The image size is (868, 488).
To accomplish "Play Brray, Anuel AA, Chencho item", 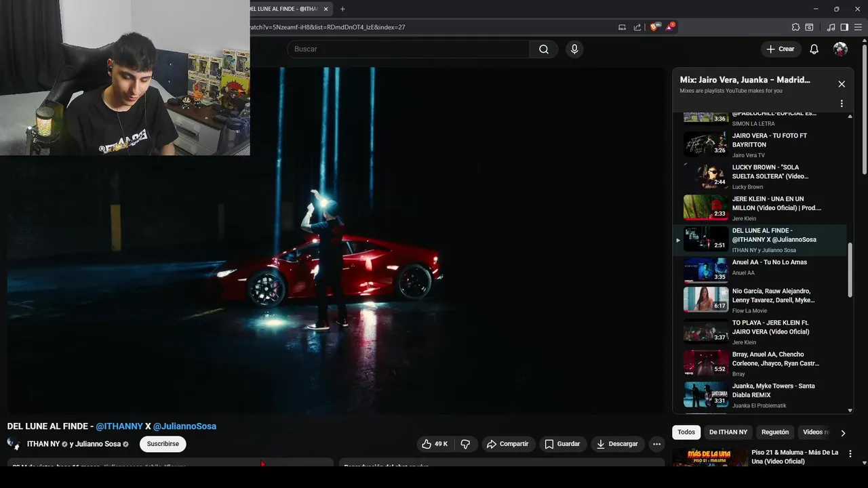I will (x=759, y=364).
